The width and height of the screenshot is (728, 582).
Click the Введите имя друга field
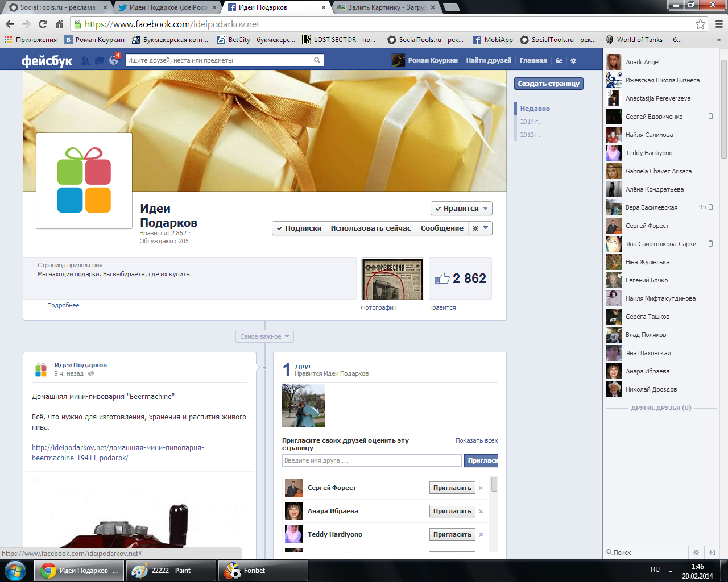pos(371,460)
